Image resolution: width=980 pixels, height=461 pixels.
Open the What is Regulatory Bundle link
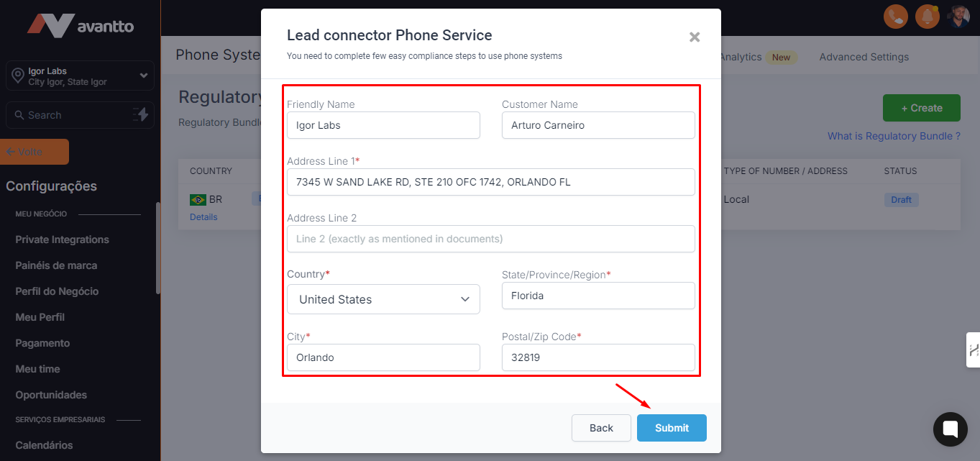coord(894,136)
